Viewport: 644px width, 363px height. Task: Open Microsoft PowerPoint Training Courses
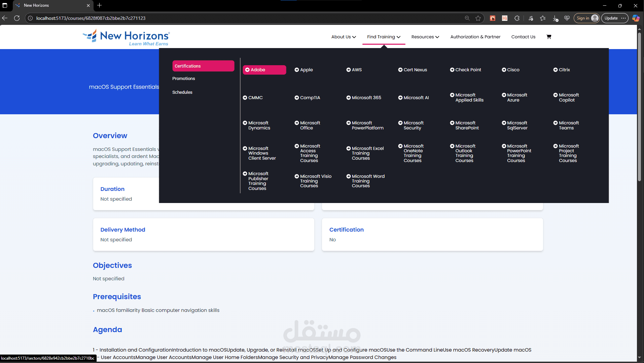point(516,153)
